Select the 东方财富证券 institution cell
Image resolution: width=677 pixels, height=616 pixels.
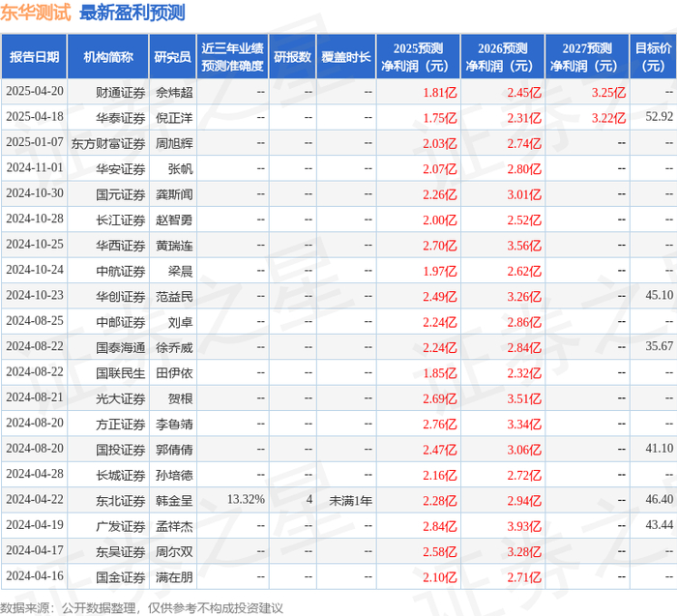108,143
